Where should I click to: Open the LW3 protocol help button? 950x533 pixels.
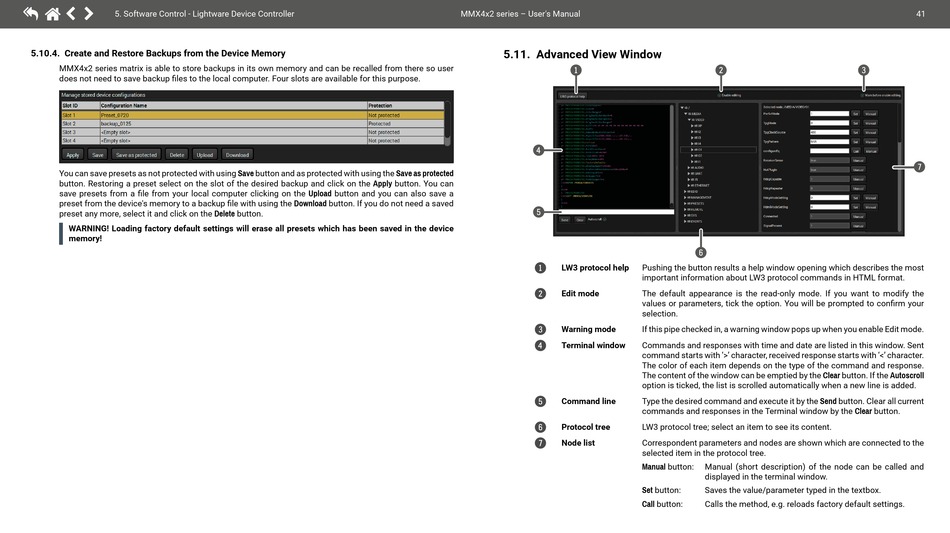point(573,96)
